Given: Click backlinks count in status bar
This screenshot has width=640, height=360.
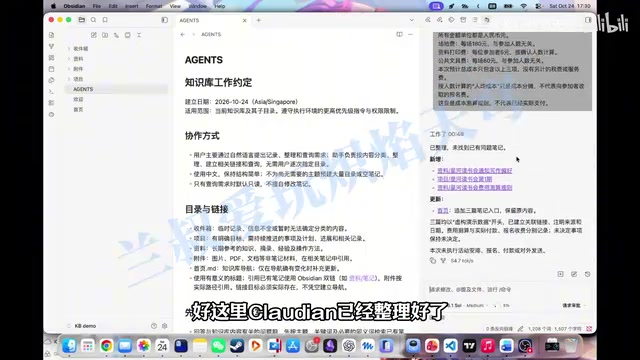Looking at the screenshot, I should point(499,329).
